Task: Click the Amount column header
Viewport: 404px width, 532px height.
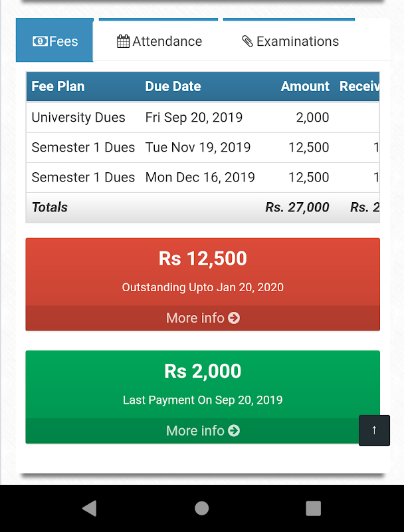Action: click(305, 86)
